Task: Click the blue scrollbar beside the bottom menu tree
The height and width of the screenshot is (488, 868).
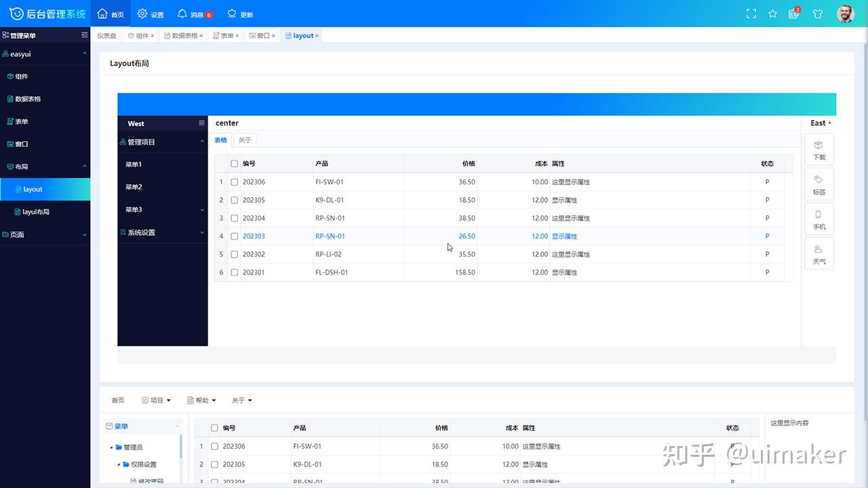Action: (182, 447)
